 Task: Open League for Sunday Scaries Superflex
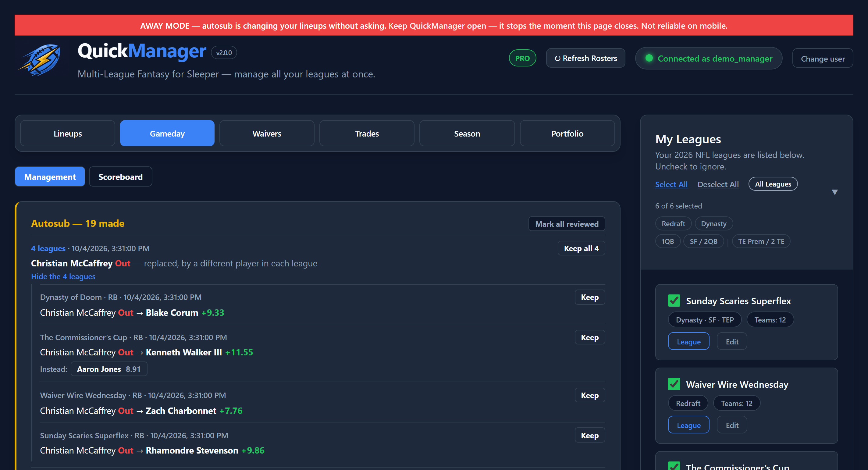click(x=688, y=341)
